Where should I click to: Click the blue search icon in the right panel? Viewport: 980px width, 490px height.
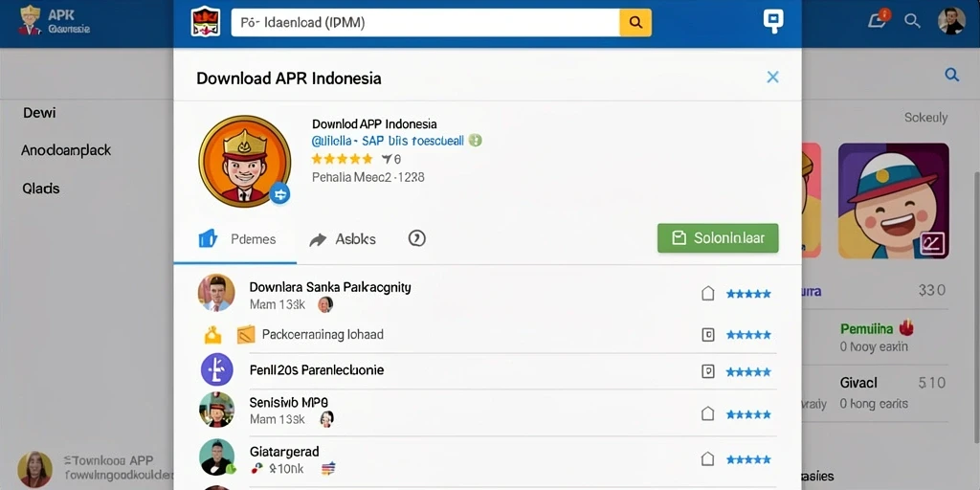[x=952, y=75]
